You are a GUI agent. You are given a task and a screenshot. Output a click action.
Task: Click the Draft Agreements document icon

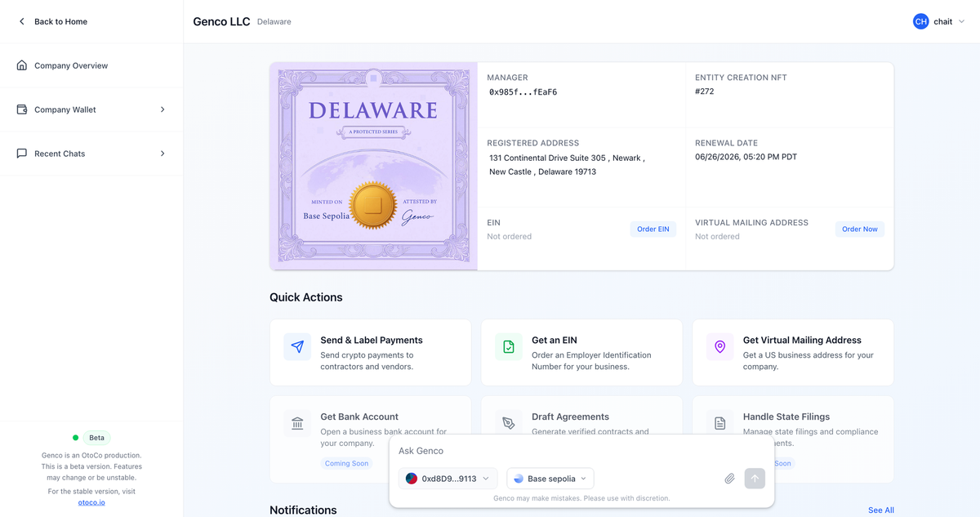[508, 423]
